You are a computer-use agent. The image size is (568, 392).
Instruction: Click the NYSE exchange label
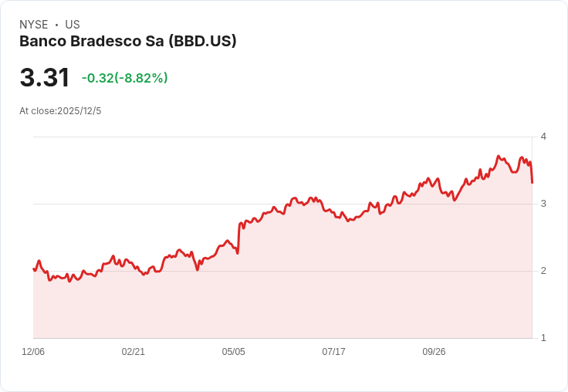pos(33,25)
